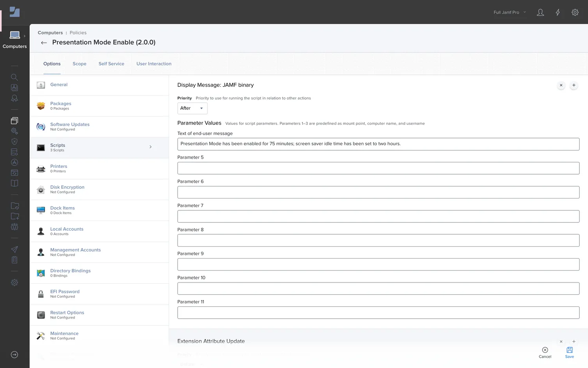The image size is (588, 368).
Task: Click the Parameter 10 input field
Action: point(378,289)
